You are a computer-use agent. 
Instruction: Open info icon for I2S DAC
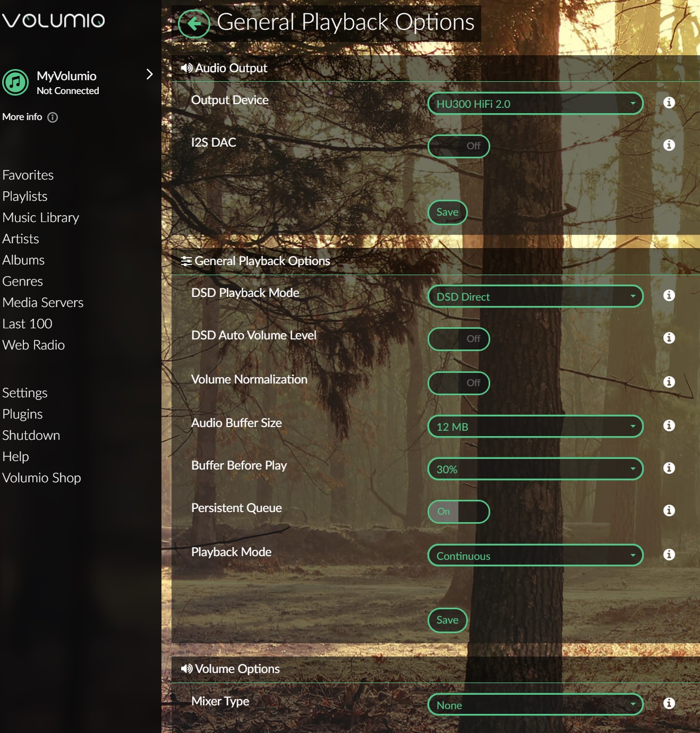tap(669, 145)
